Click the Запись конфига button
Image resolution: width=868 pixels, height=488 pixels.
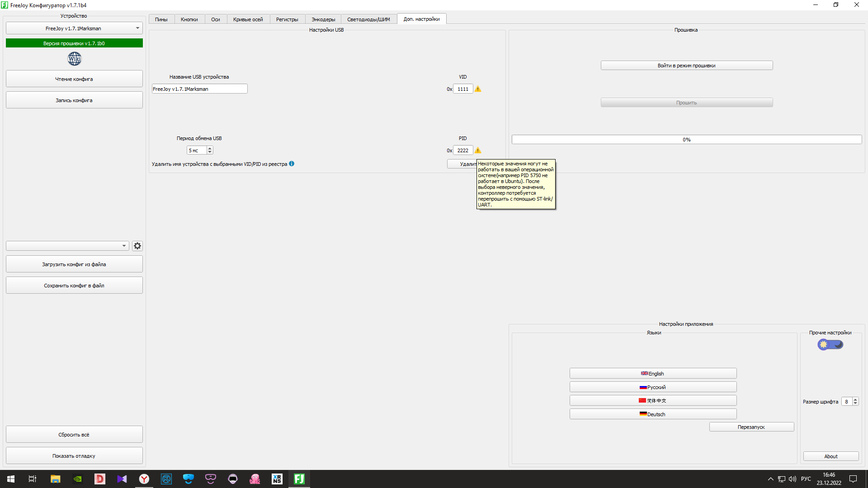coord(74,100)
